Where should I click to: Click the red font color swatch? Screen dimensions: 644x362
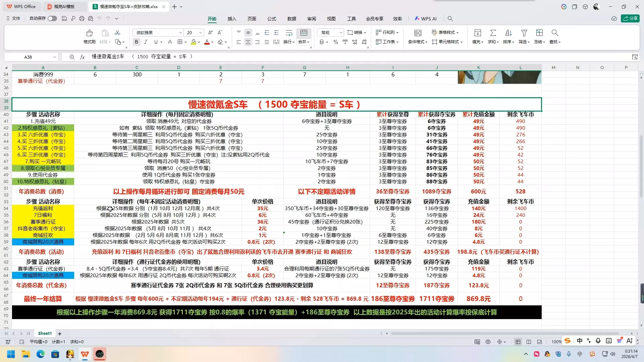click(207, 42)
